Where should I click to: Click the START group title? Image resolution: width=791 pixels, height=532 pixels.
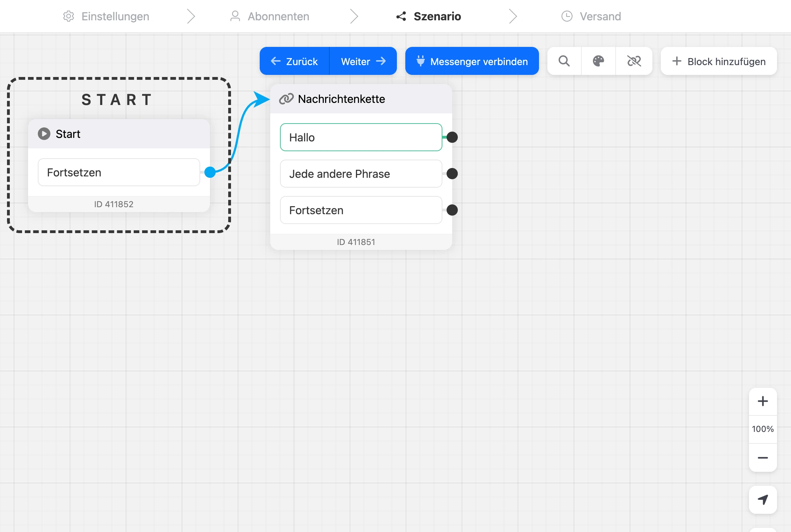click(117, 99)
